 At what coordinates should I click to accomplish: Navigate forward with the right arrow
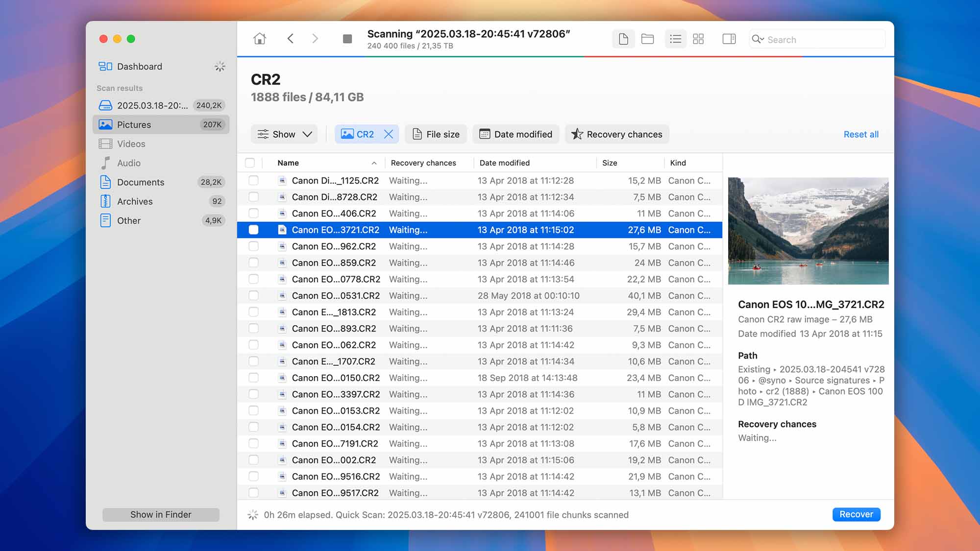315,39
